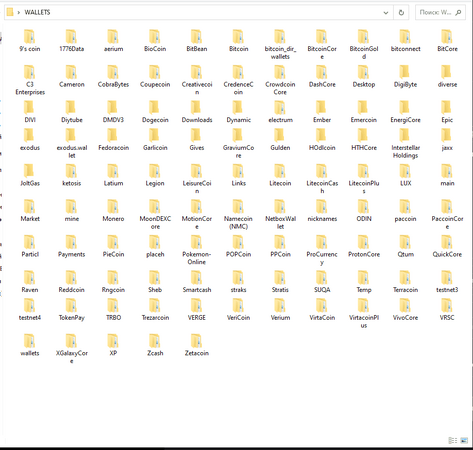Click the SUQA folder name
The image size is (473, 450).
click(x=322, y=290)
